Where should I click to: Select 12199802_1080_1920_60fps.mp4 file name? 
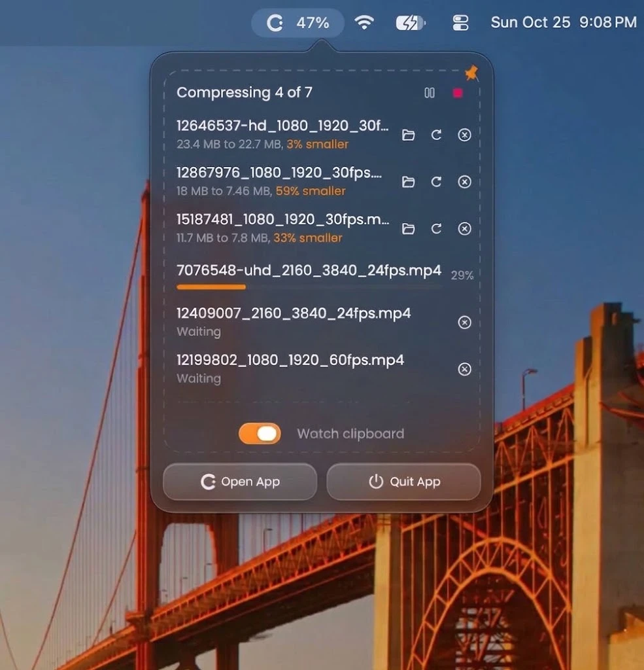pos(290,361)
